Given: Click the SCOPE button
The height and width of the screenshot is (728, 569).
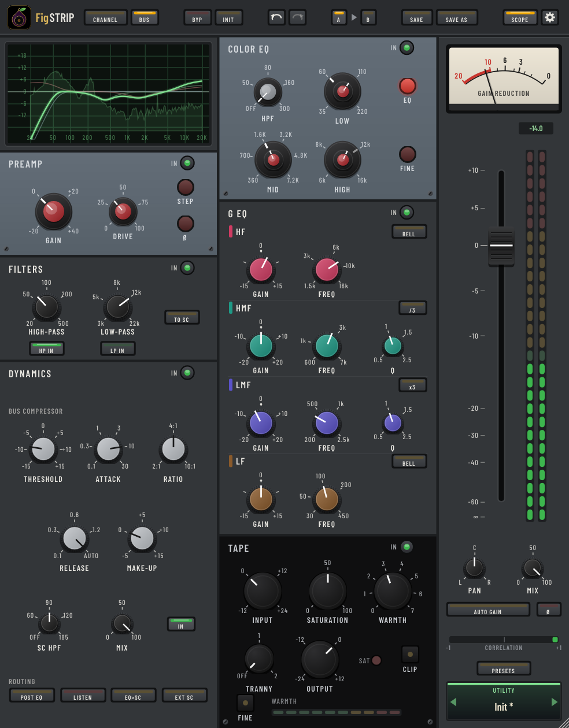Looking at the screenshot, I should click(x=520, y=18).
